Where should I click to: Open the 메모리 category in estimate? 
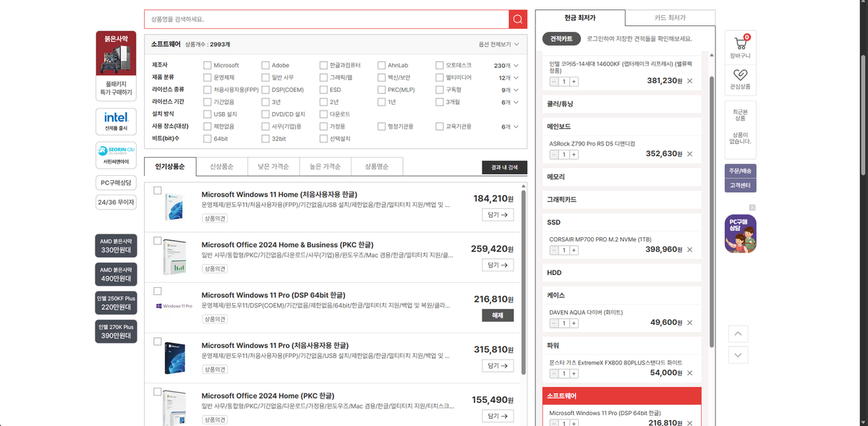622,176
